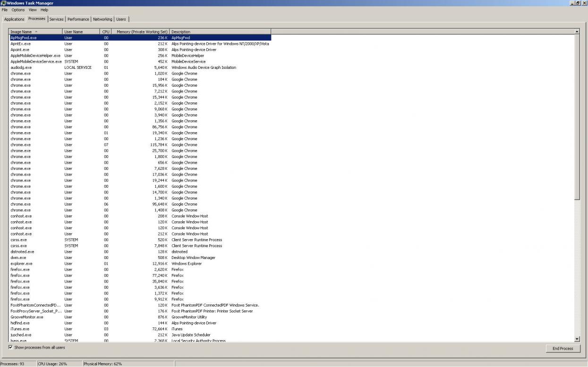Switch to the Performance tab
This screenshot has height=367, width=588.
[78, 19]
